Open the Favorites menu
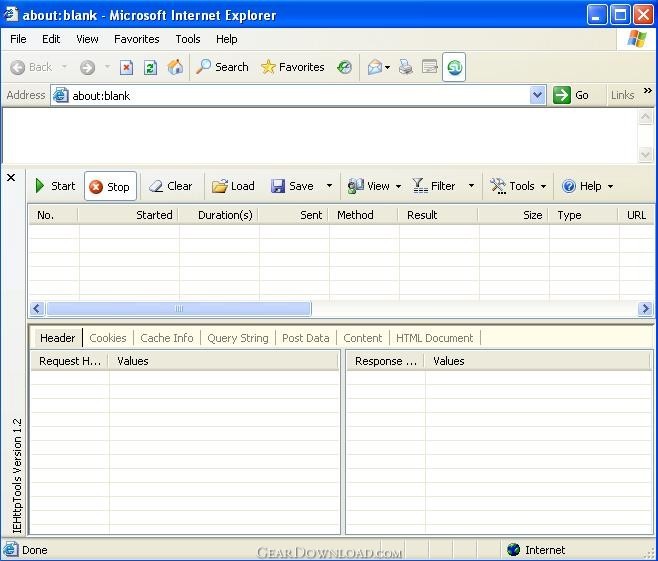Screen dimensions: 658x561 point(137,39)
